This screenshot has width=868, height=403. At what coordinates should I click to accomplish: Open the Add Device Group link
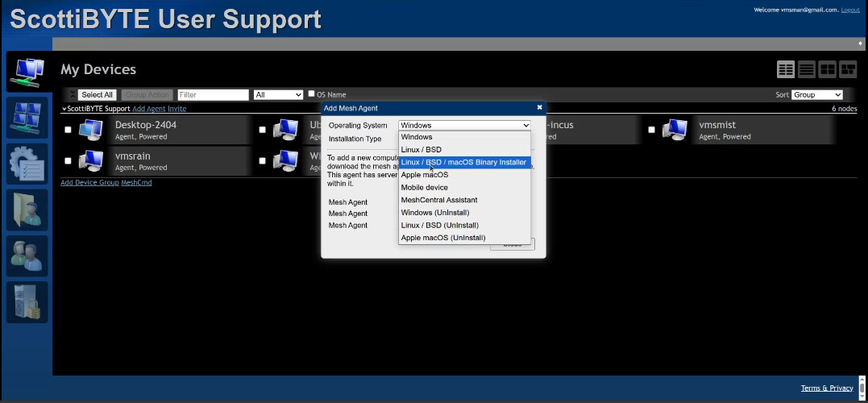(89, 183)
